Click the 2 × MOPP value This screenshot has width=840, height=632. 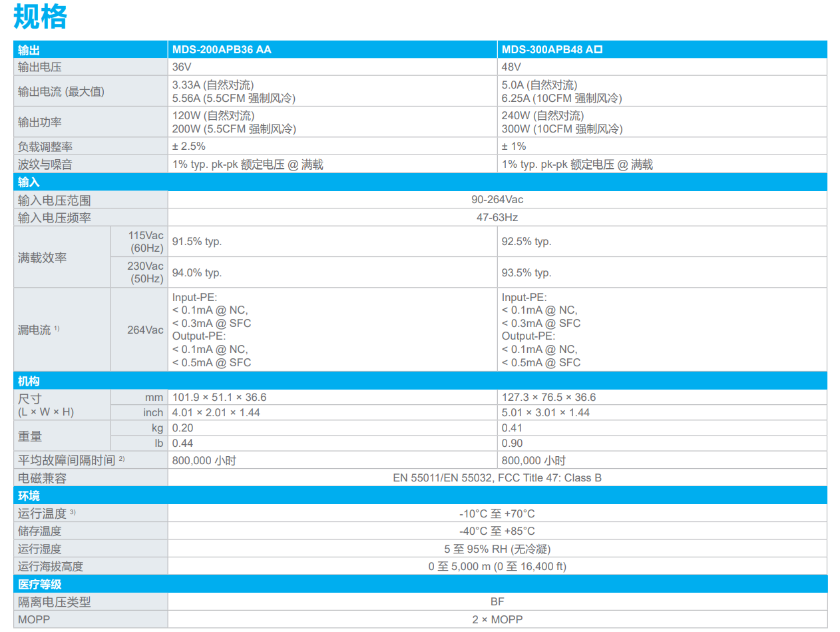(x=497, y=619)
